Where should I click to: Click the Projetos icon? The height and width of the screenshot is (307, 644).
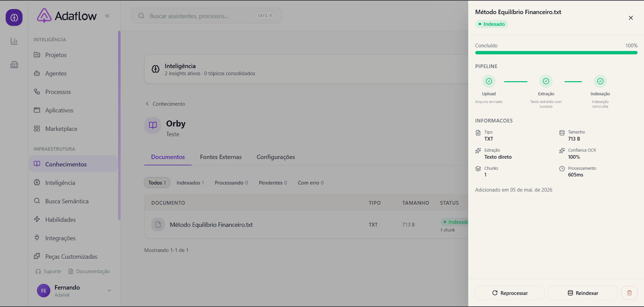tap(37, 55)
